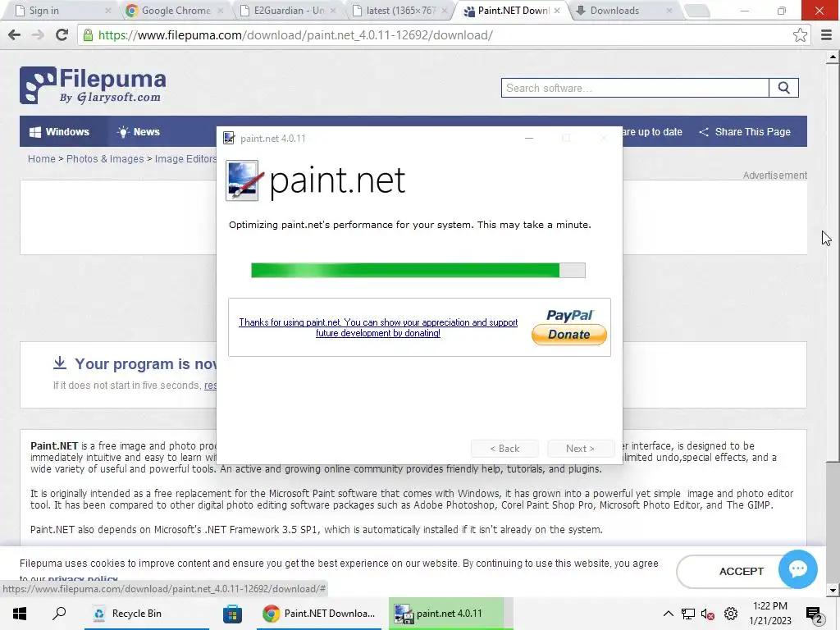The width and height of the screenshot is (840, 630).
Task: Minimize the paint.net installer window
Action: [529, 138]
